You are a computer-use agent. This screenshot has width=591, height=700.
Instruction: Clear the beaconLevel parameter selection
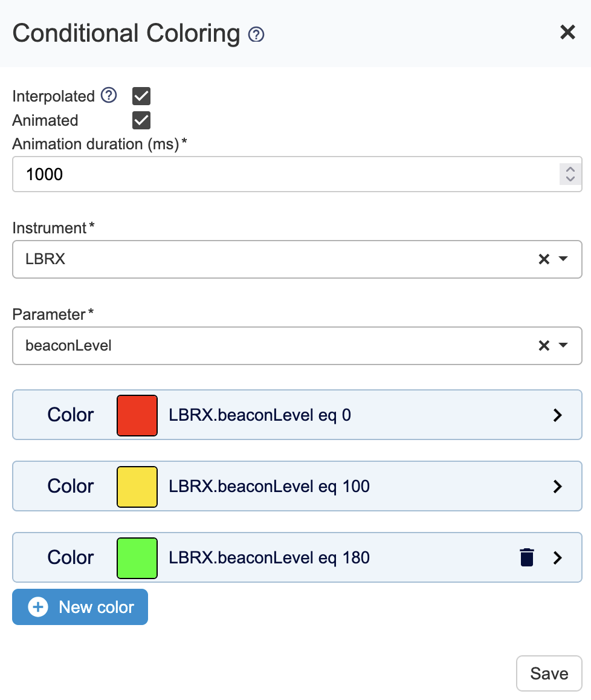click(544, 346)
